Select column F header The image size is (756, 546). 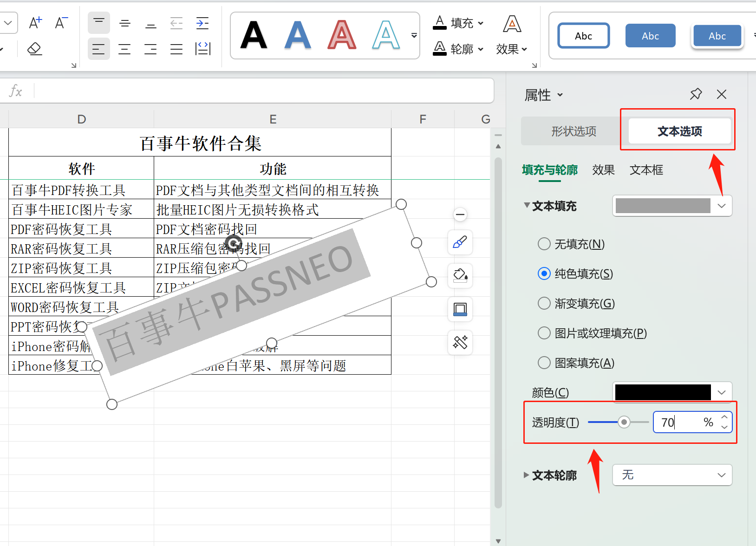coord(423,119)
